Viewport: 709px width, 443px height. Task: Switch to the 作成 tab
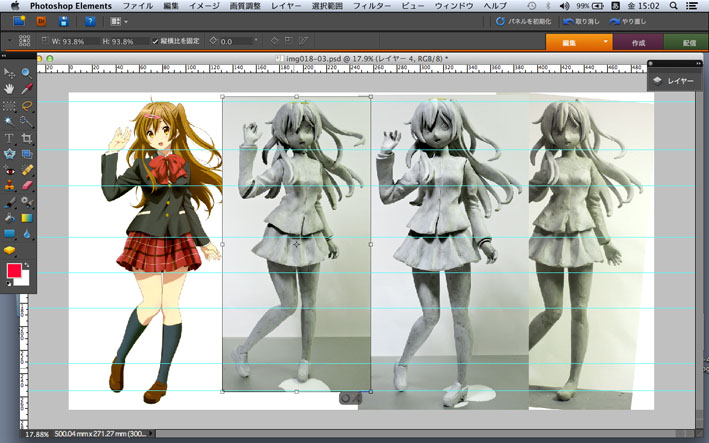click(x=638, y=42)
